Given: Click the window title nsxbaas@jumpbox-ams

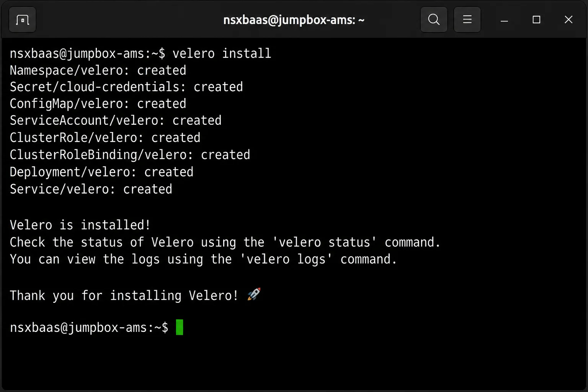Looking at the screenshot, I should coord(294,20).
